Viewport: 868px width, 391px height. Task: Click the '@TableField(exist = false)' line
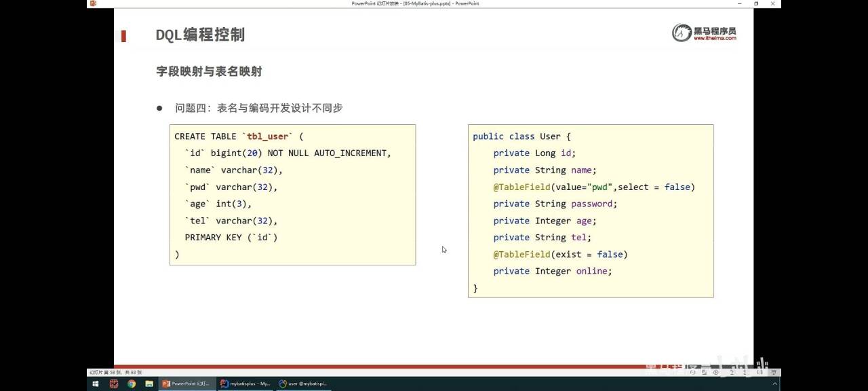[561, 255]
